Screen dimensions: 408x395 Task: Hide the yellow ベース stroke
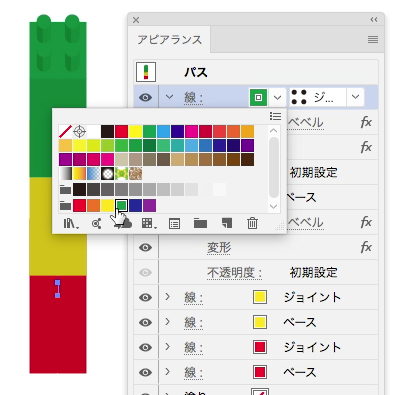point(145,322)
